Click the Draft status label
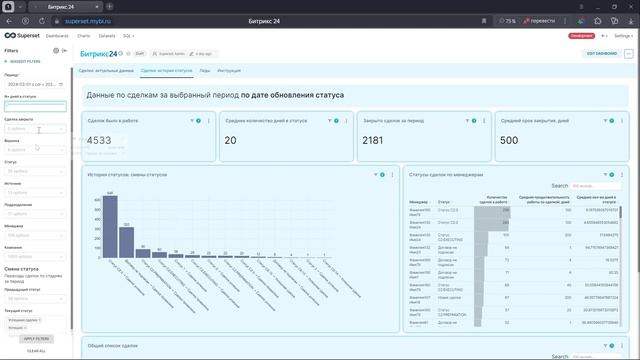Image resolution: width=640 pixels, height=360 pixels. (x=140, y=53)
